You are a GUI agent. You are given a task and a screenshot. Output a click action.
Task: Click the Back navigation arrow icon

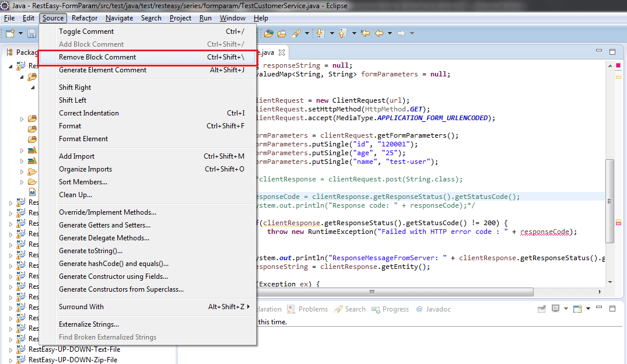click(x=379, y=33)
